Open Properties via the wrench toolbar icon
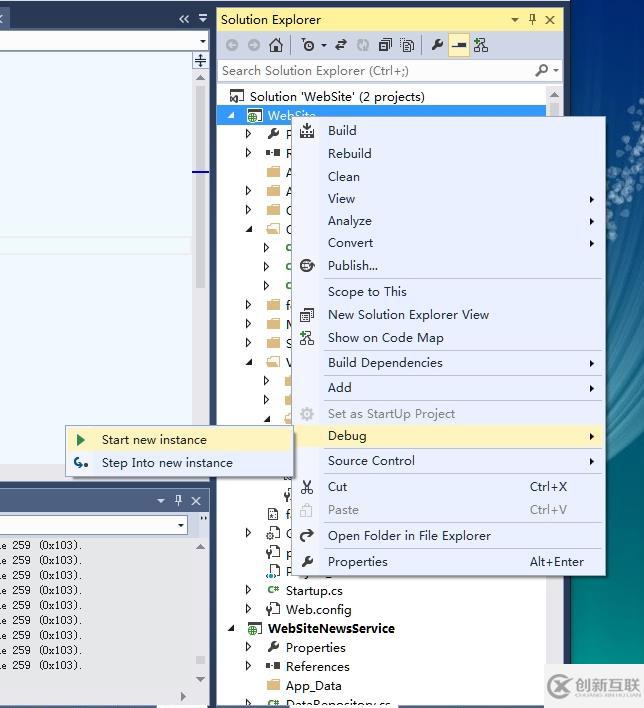The image size is (644, 708). pos(437,45)
